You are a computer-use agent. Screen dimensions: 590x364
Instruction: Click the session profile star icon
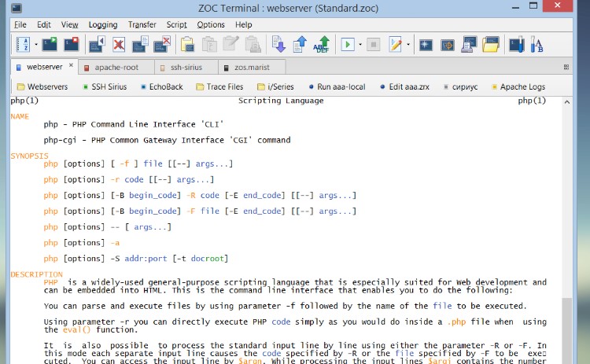coord(426,45)
